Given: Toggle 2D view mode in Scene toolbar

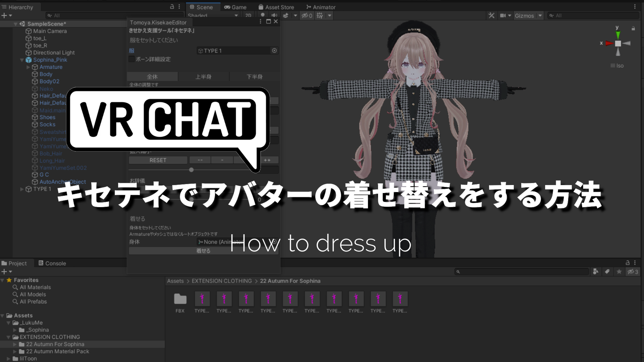Looking at the screenshot, I should tap(249, 15).
